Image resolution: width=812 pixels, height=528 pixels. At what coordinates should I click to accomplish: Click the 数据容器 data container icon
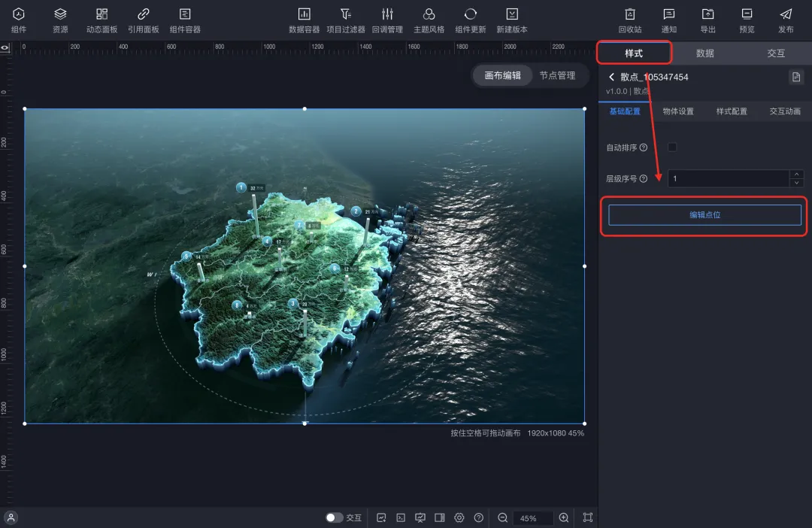(x=304, y=14)
